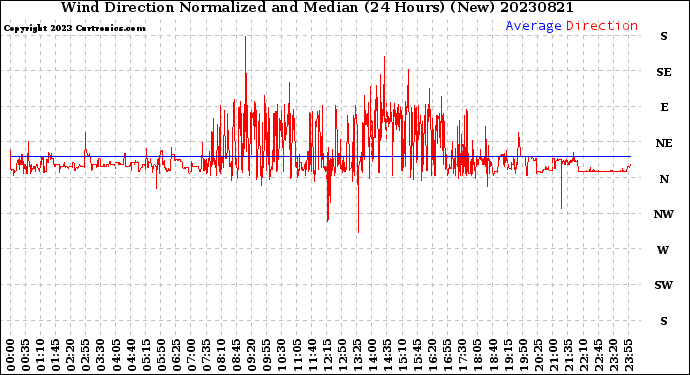Click the 08:45 time axis label

pos(237,355)
